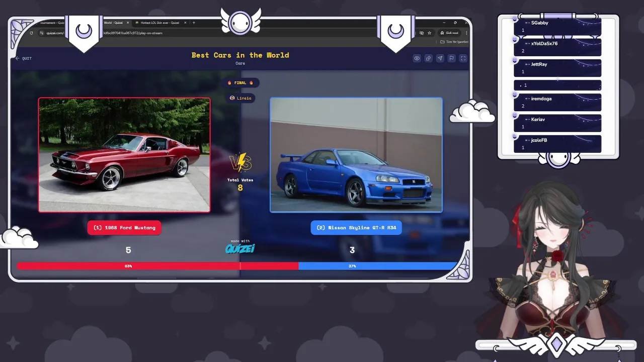Click the QUIT back arrow button
644x362 pixels.
coord(23,58)
